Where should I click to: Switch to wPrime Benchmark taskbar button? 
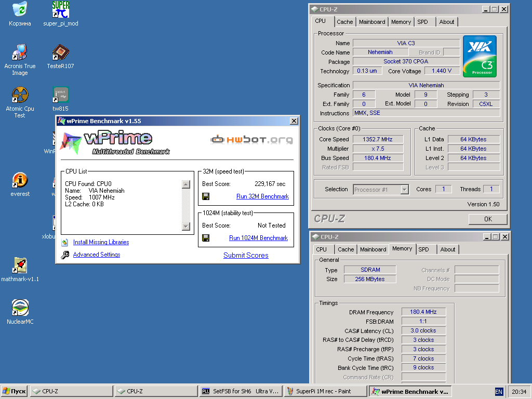click(410, 391)
